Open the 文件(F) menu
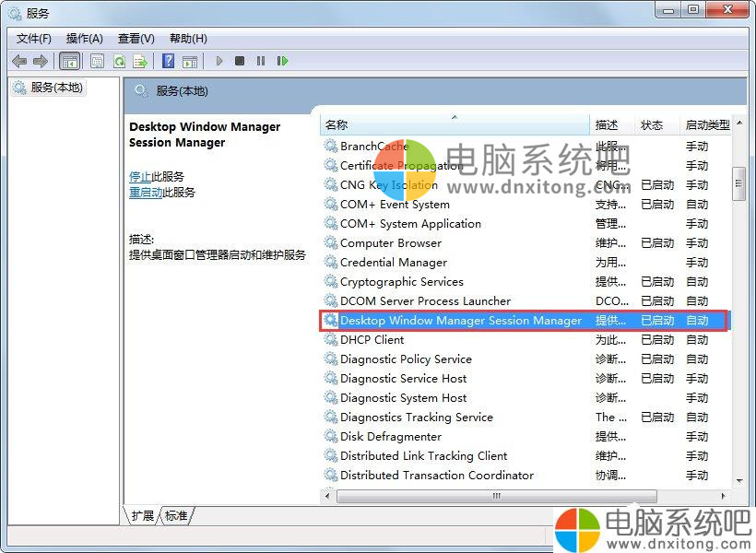756x553 pixels. (x=34, y=39)
